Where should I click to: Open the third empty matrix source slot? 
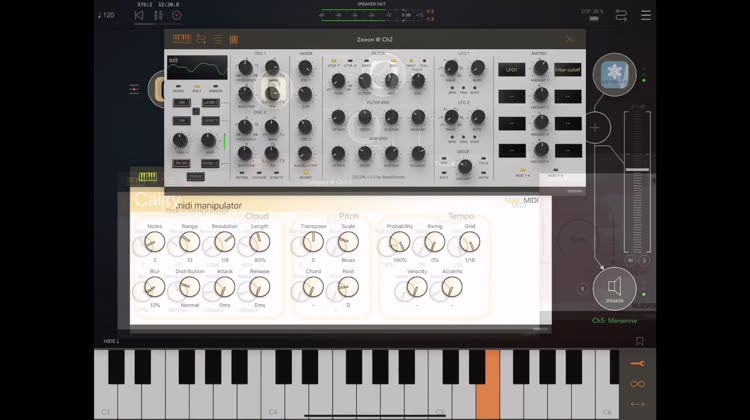point(511,124)
